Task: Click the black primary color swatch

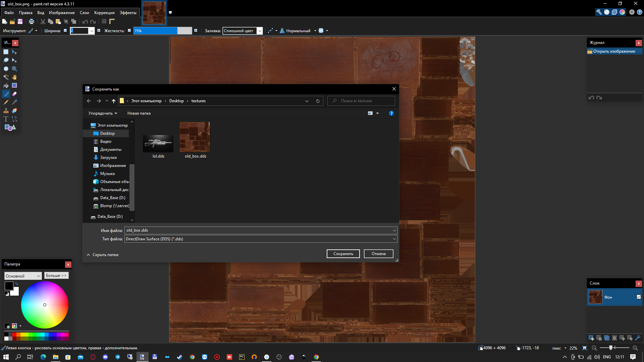Action: [x=9, y=286]
